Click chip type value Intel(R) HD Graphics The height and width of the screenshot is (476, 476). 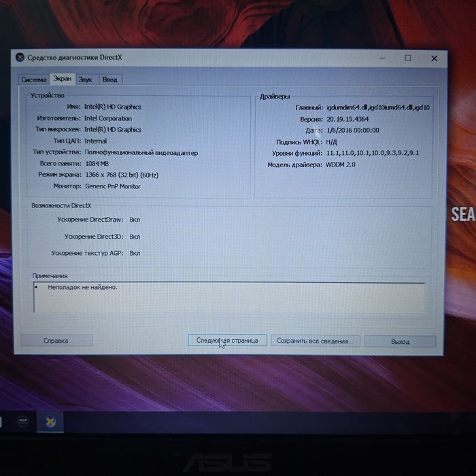pos(113,130)
